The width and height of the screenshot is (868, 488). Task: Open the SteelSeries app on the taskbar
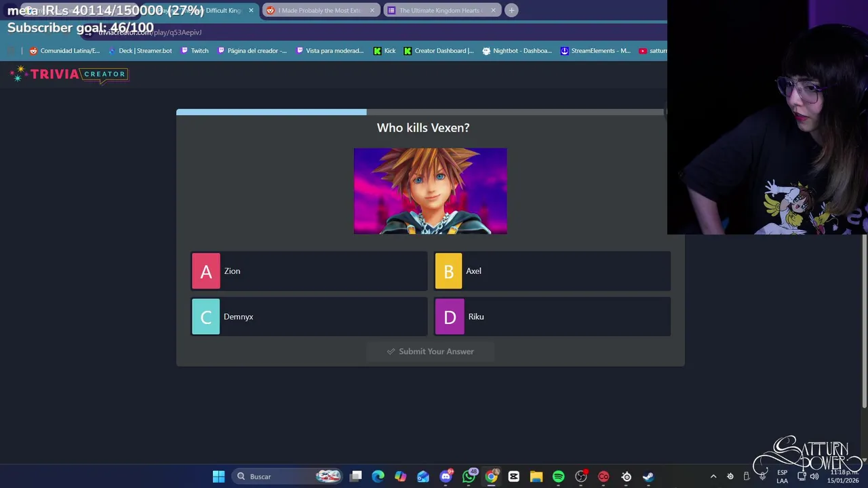pyautogui.click(x=627, y=476)
